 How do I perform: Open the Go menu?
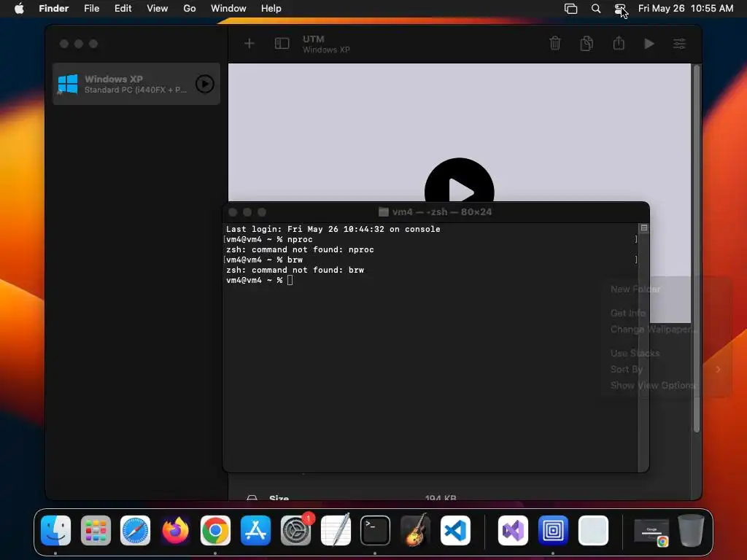pos(190,8)
